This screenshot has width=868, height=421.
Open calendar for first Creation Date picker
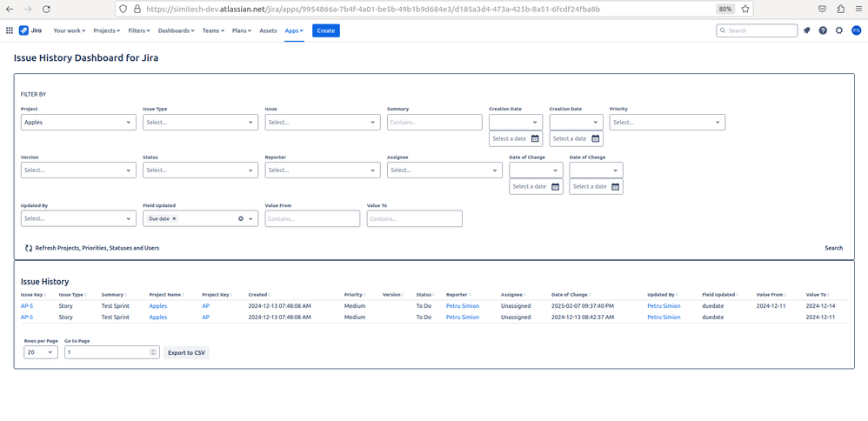(535, 138)
